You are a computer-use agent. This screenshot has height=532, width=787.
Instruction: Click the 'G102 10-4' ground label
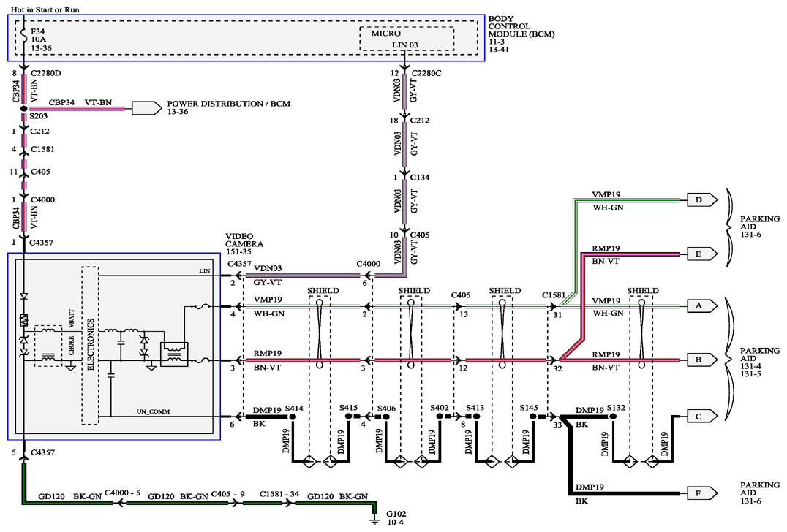396,518
